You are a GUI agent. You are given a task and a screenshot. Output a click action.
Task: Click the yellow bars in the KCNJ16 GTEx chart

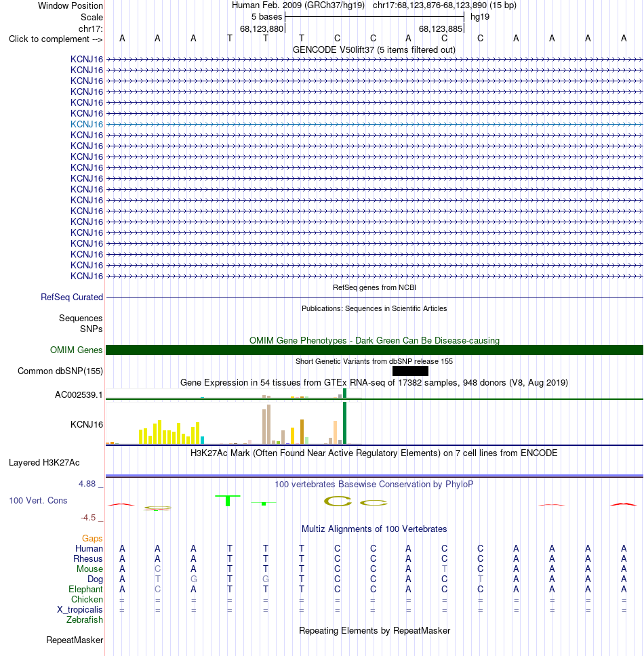(169, 433)
